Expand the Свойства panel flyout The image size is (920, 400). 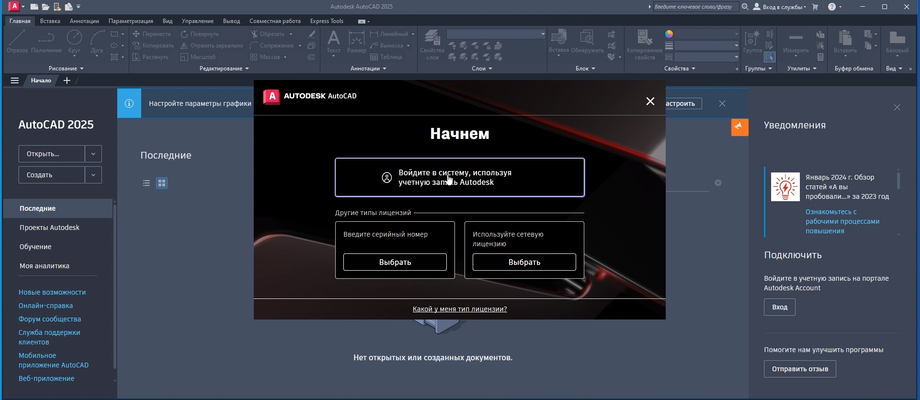pos(680,69)
